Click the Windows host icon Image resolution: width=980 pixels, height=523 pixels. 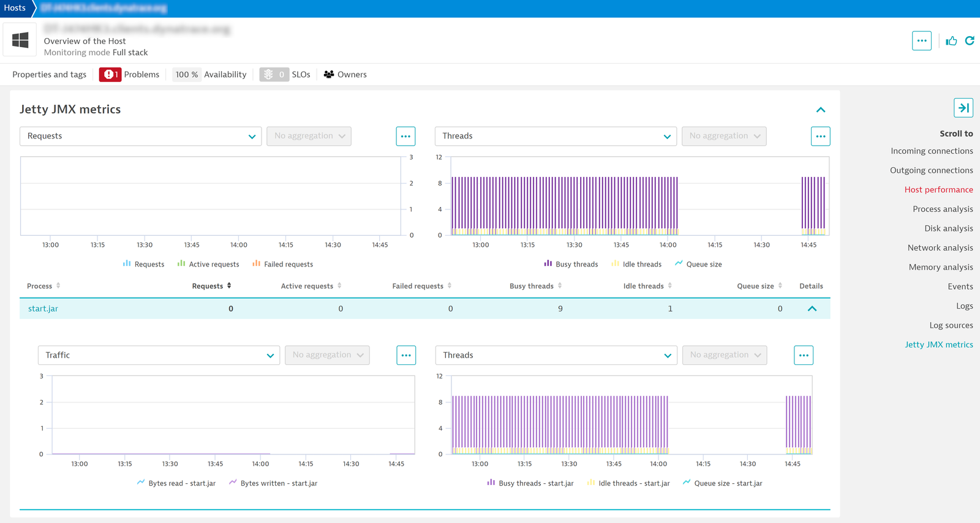pos(20,40)
